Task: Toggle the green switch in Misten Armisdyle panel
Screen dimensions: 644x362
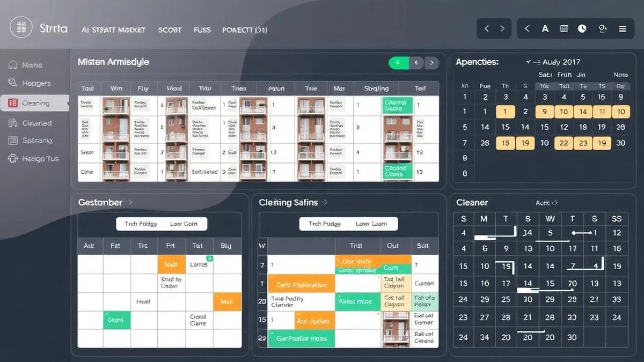Action: [x=398, y=63]
